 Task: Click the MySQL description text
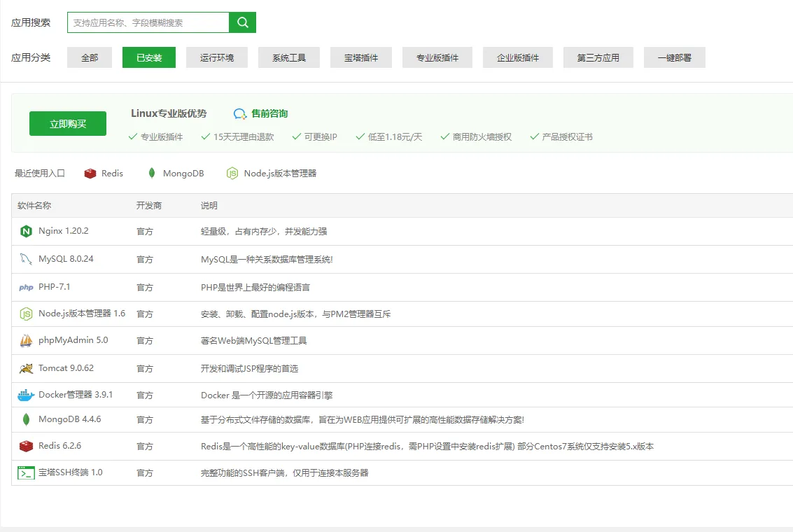[267, 260]
